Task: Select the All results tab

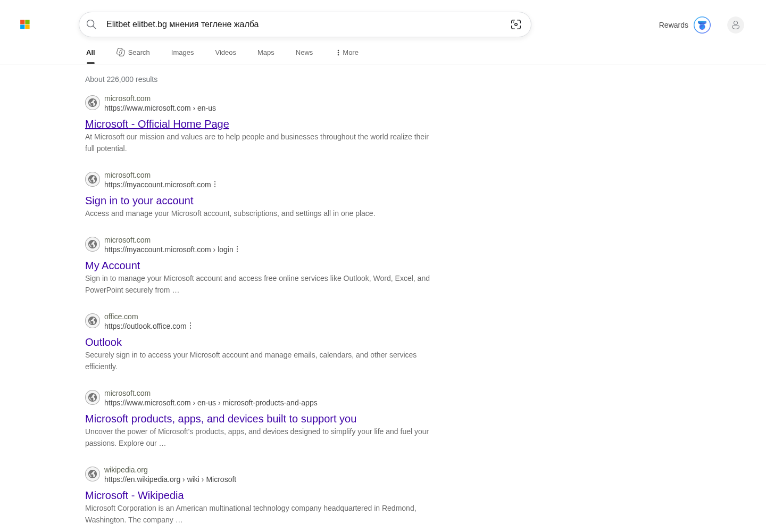Action: click(90, 53)
